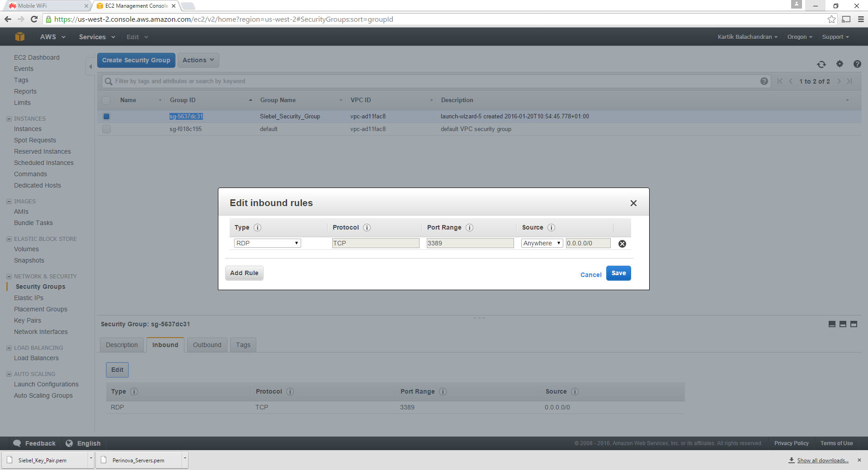The width and height of the screenshot is (868, 470).
Task: Click Create Security Group button
Action: point(136,60)
